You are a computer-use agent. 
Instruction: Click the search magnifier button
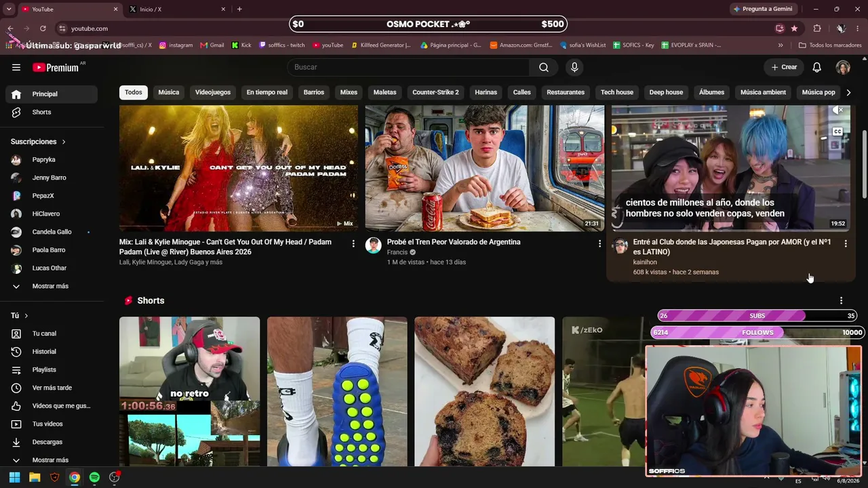point(544,67)
